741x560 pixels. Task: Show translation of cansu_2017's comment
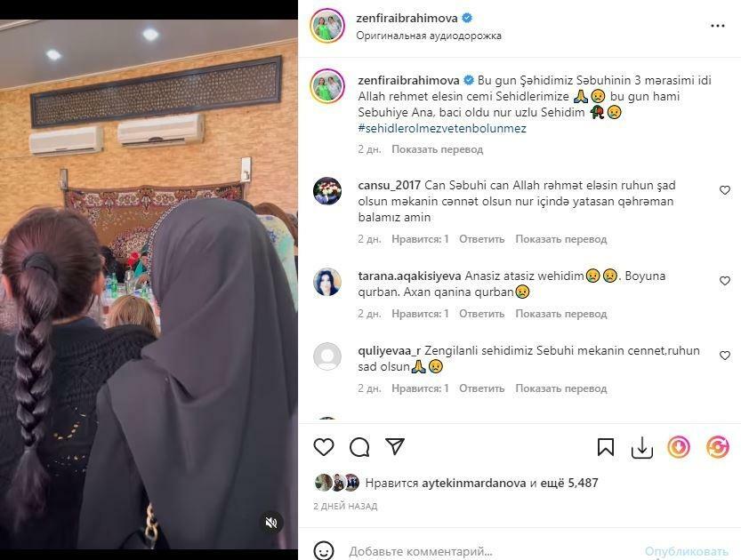click(561, 239)
